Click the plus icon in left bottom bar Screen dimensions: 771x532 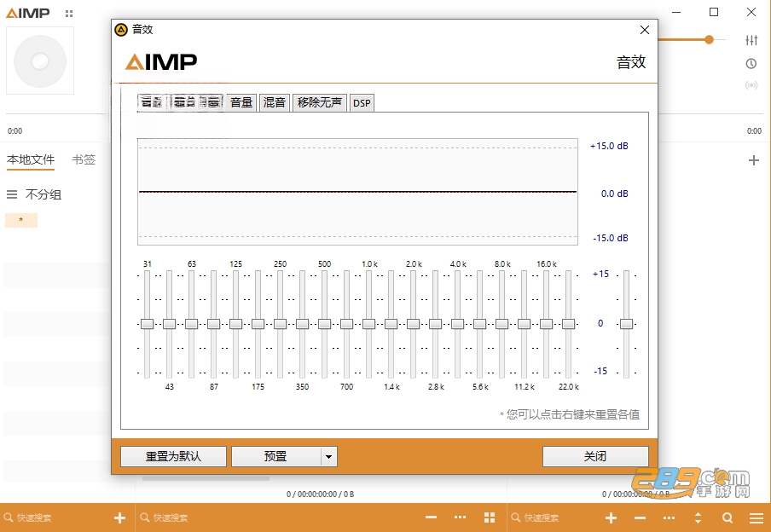[119, 518]
